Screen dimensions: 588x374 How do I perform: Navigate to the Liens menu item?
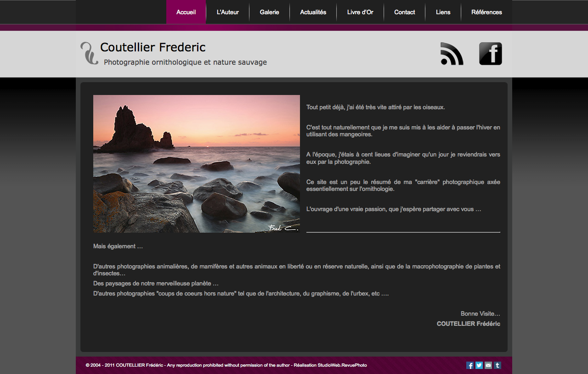[x=443, y=12]
